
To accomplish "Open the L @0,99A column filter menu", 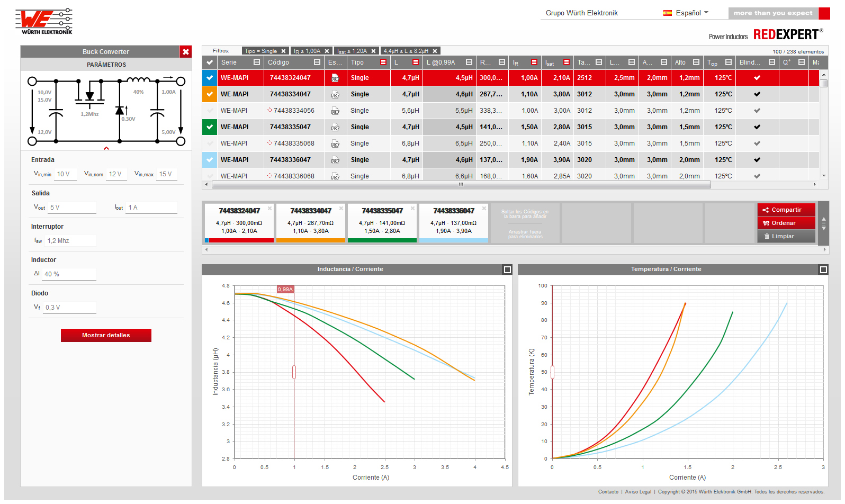I will pos(469,62).
